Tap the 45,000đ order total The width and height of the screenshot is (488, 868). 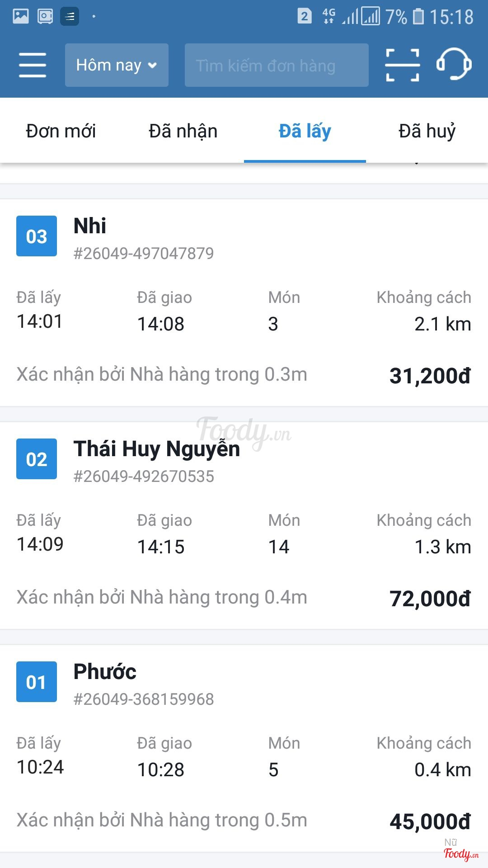click(430, 821)
